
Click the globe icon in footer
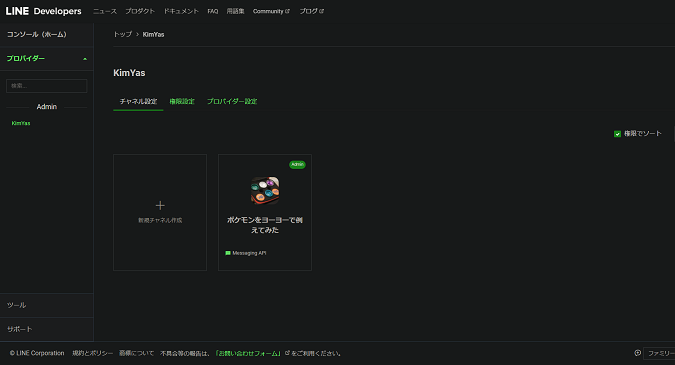click(x=638, y=353)
